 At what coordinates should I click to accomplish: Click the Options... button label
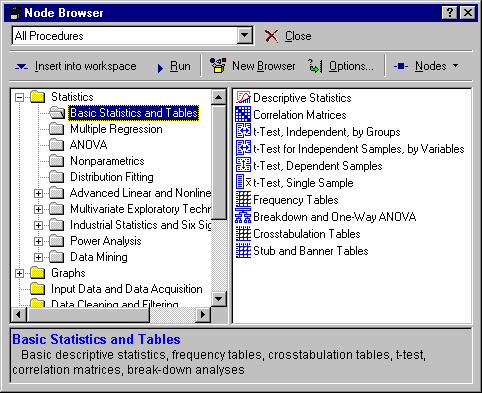coord(351,66)
